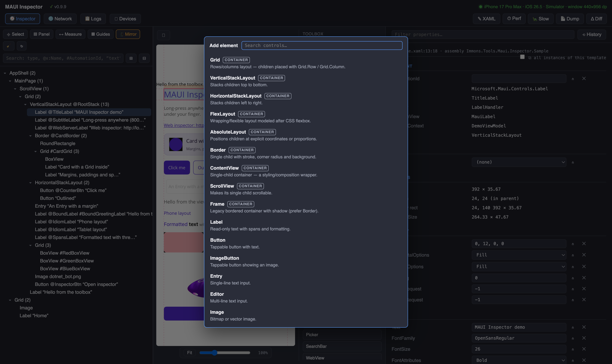Choose Editor in the Add element list

pyautogui.click(x=306, y=298)
